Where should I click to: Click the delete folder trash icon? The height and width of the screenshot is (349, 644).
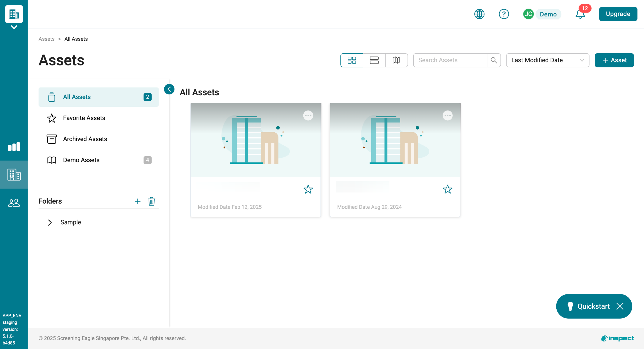pyautogui.click(x=152, y=201)
